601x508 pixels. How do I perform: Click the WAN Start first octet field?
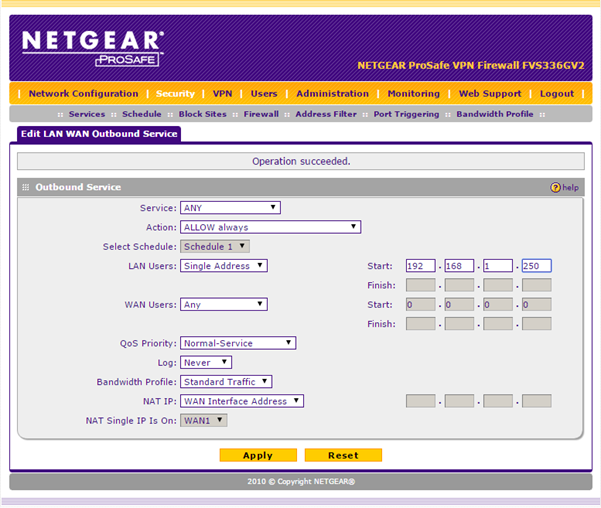[x=420, y=304]
